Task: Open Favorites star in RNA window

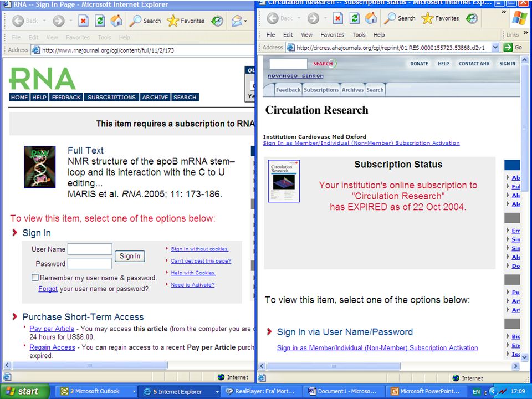Action: pyautogui.click(x=186, y=21)
